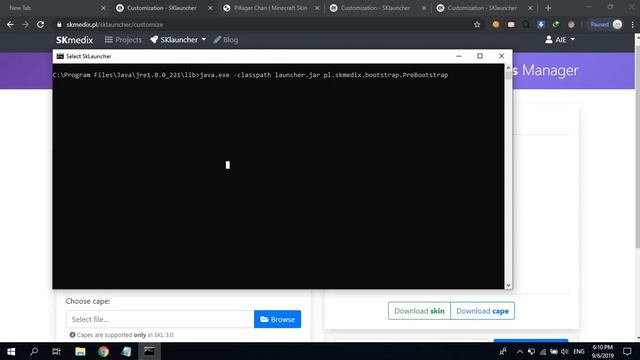Open a new tab with the plus button
Viewport: 640px width, 360px height.
pyautogui.click(x=548, y=8)
